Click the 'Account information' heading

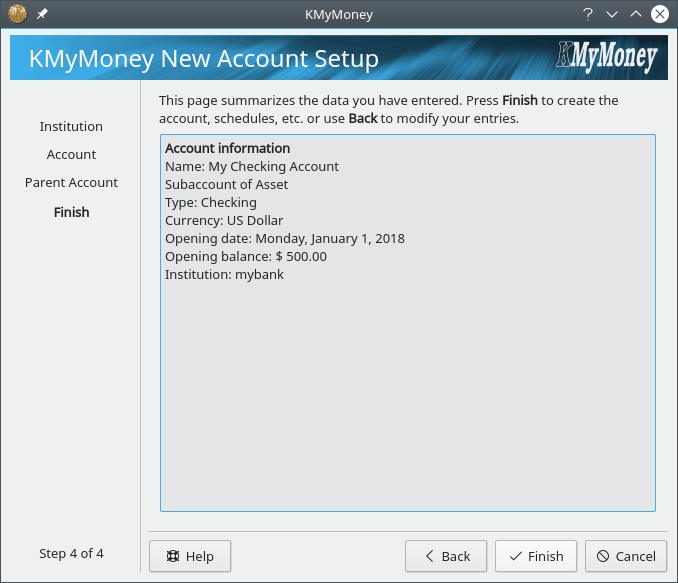point(227,148)
